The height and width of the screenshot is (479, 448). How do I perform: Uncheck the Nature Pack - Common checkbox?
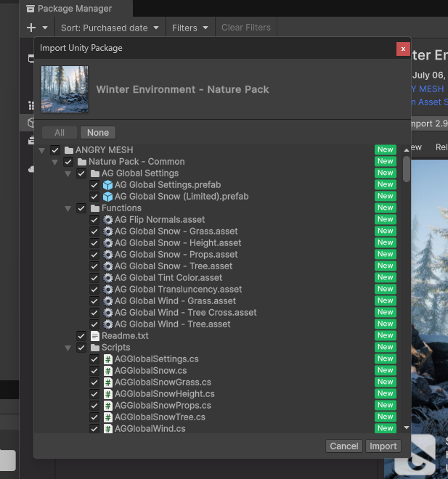pos(68,162)
